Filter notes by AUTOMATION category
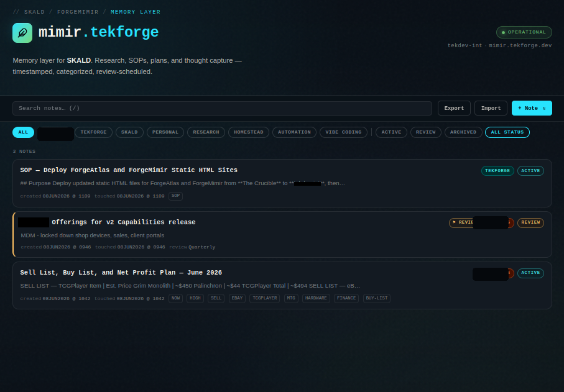This screenshot has height=392, width=564. (x=294, y=132)
